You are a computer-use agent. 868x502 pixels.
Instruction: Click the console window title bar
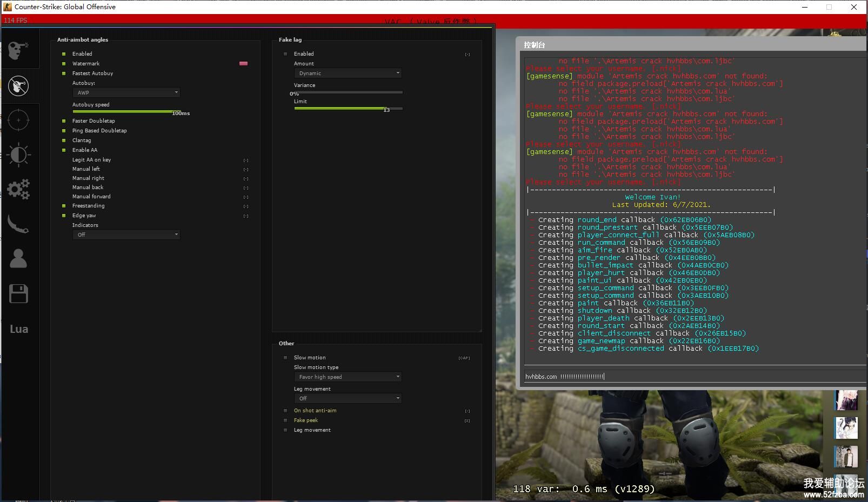point(692,45)
